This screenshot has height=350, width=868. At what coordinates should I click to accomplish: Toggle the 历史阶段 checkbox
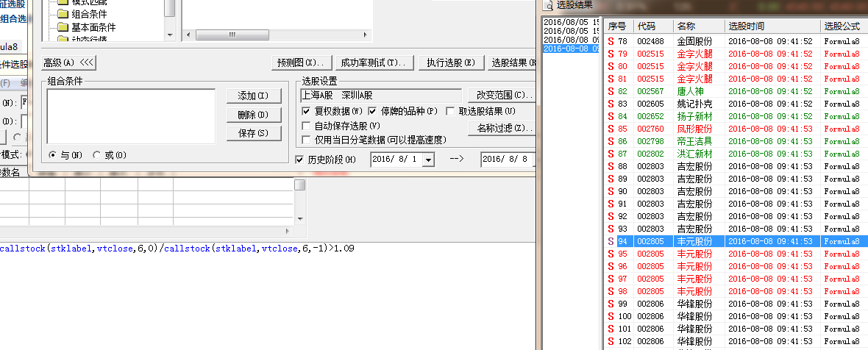(x=299, y=160)
